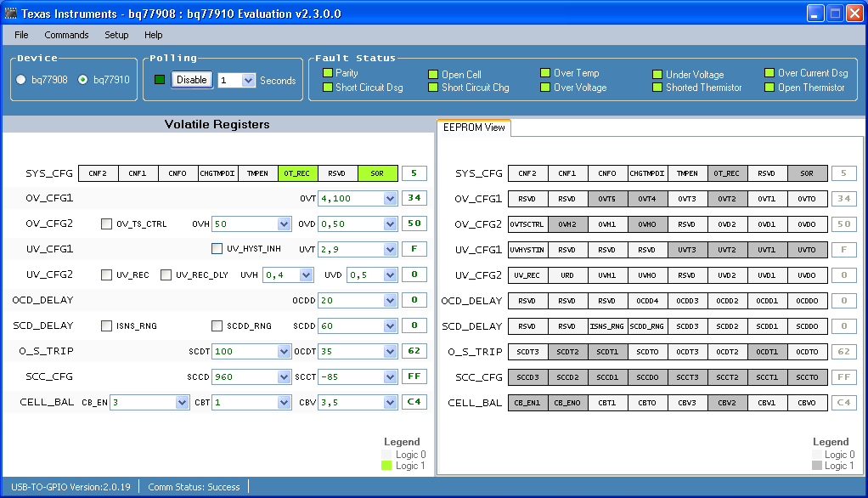Click the Comm Status: Success status text
Viewport: 868px width, 498px height.
194,487
